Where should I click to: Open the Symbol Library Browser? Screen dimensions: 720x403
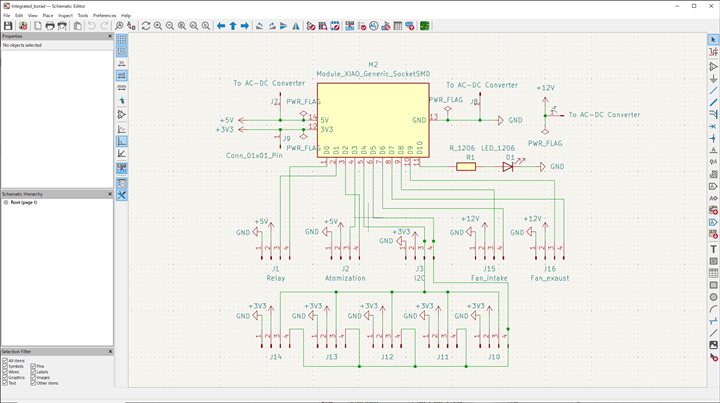click(323, 26)
